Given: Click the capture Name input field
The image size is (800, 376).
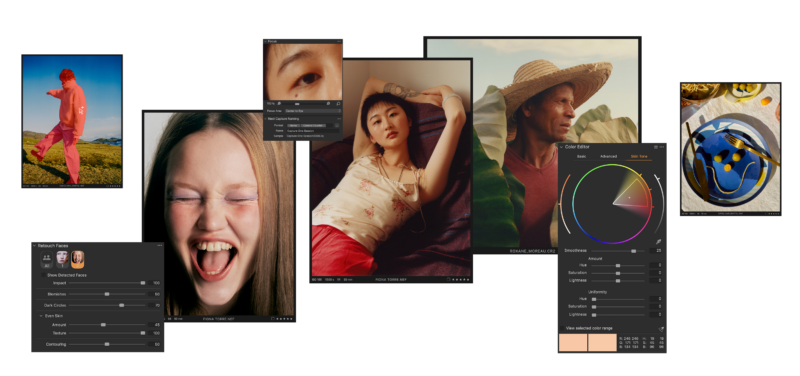Looking at the screenshot, I should (312, 131).
